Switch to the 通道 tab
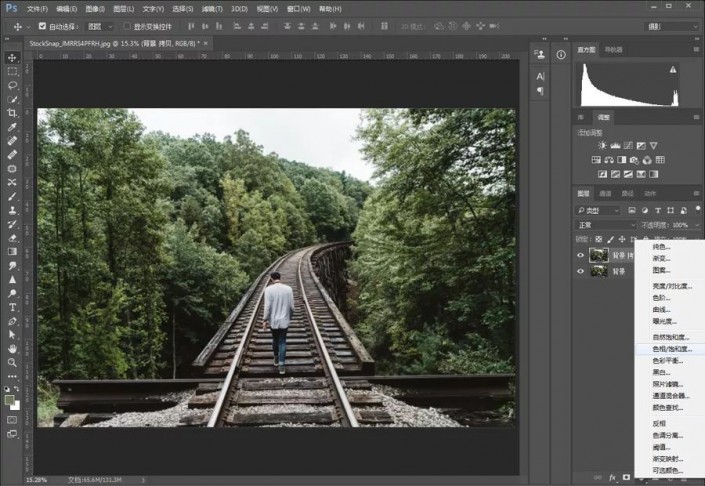Viewport: 705px width, 486px height. 605,193
